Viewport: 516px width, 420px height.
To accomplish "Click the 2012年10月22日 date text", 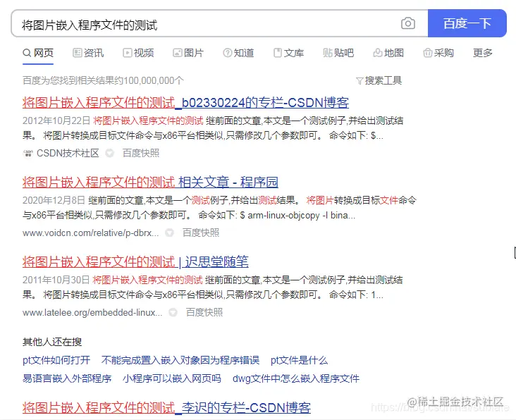I will pos(56,121).
